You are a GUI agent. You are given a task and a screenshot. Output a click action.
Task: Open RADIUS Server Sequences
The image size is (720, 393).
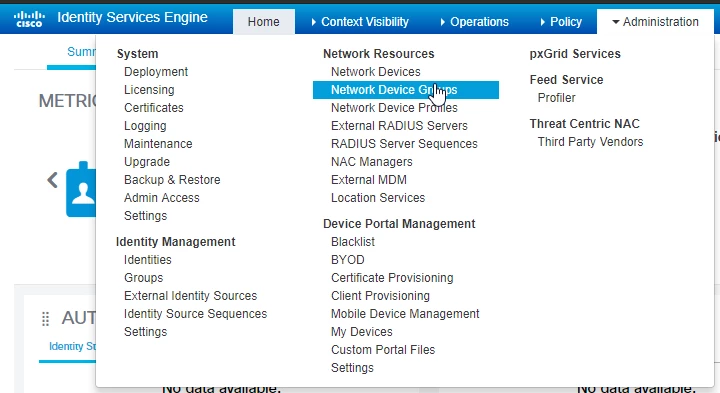click(404, 144)
